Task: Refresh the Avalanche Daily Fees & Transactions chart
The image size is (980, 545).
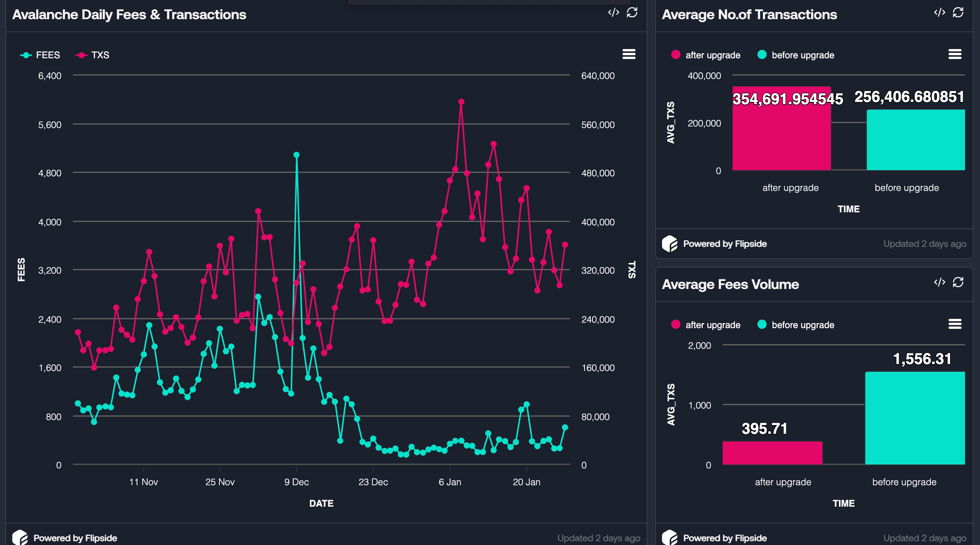Action: coord(632,13)
